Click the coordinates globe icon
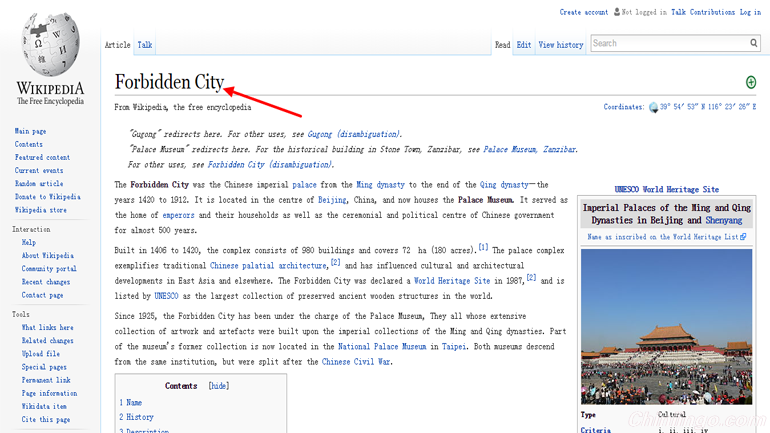 point(653,108)
